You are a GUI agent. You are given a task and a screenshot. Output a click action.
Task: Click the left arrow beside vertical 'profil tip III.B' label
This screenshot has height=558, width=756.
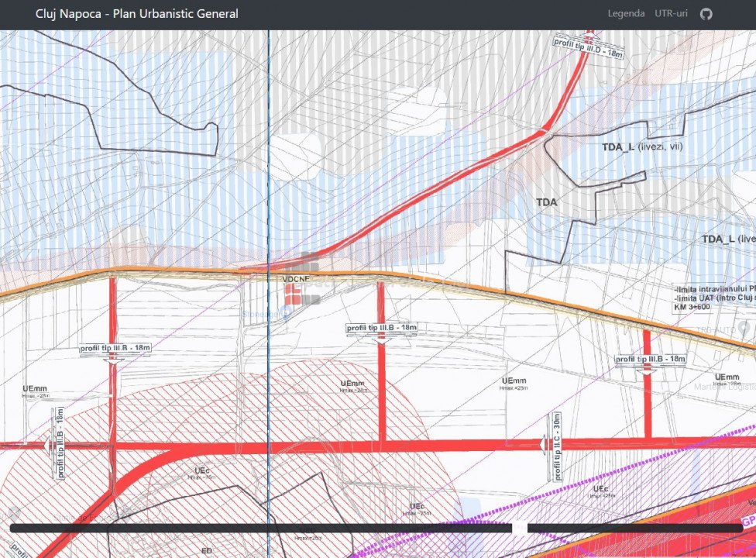tap(47, 443)
